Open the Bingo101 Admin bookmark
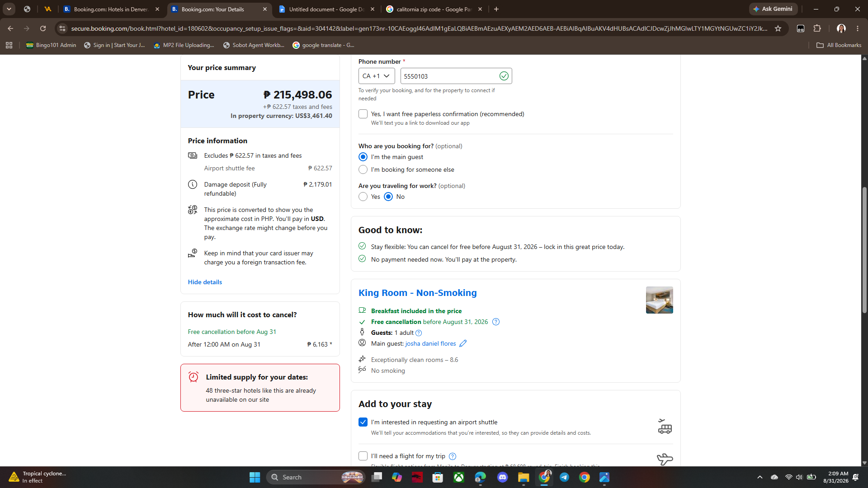 (x=51, y=45)
